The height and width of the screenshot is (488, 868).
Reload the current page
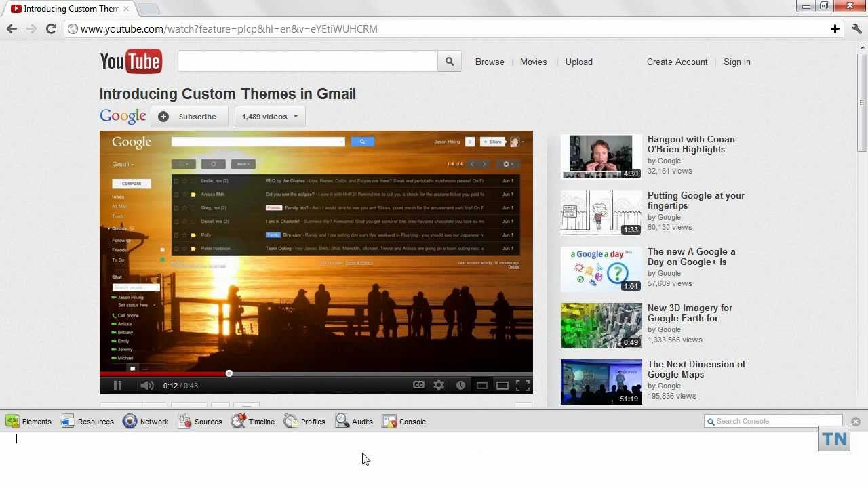pyautogui.click(x=51, y=28)
